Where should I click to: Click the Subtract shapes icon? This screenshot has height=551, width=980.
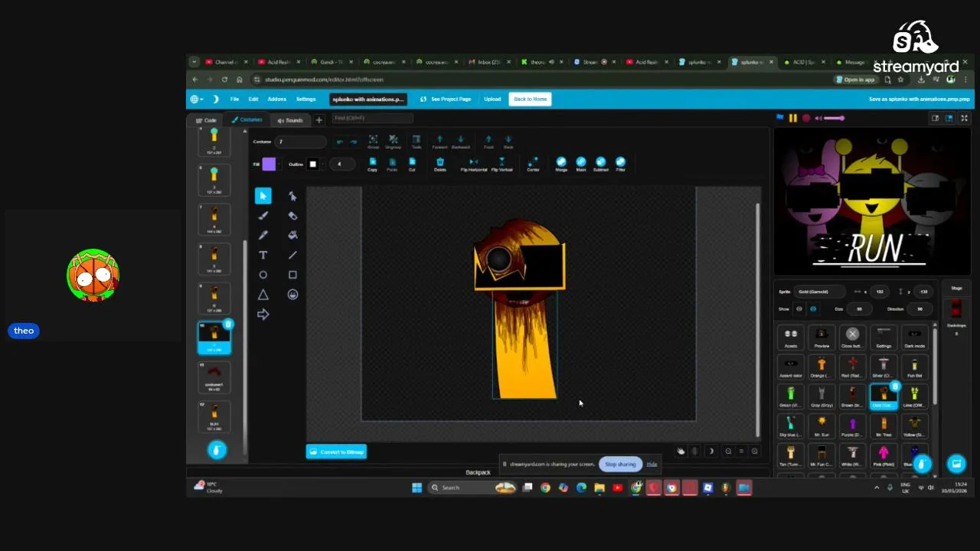pyautogui.click(x=600, y=163)
